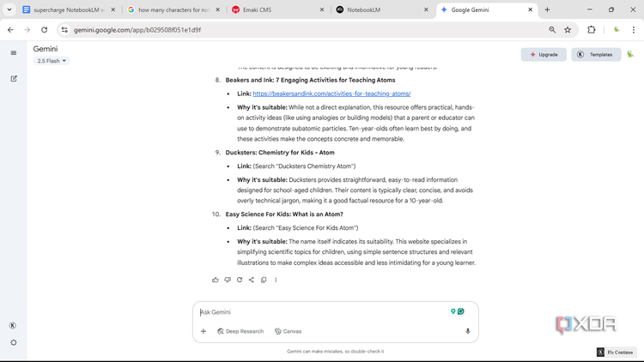644x362 pixels.
Task: Switch to the how many characters Google tab
Action: [x=173, y=9]
